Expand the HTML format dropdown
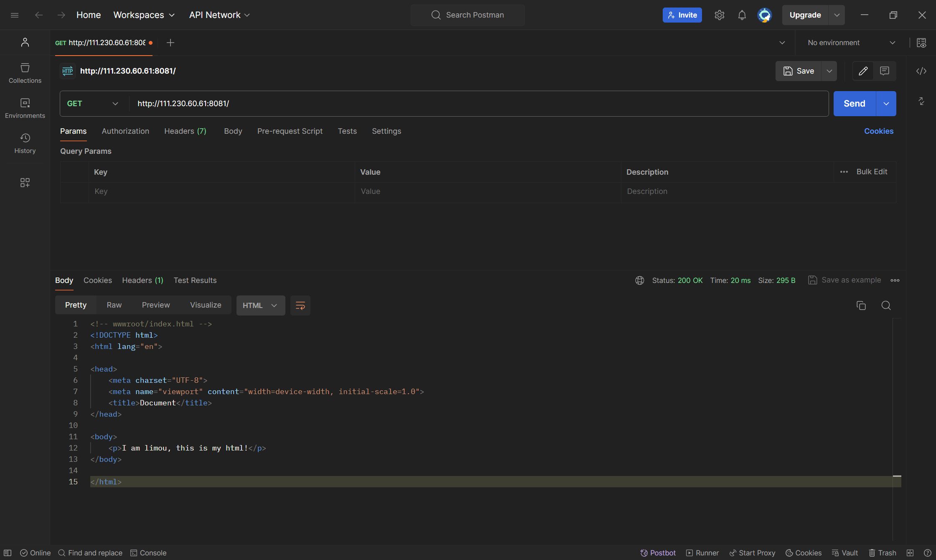 pyautogui.click(x=260, y=305)
